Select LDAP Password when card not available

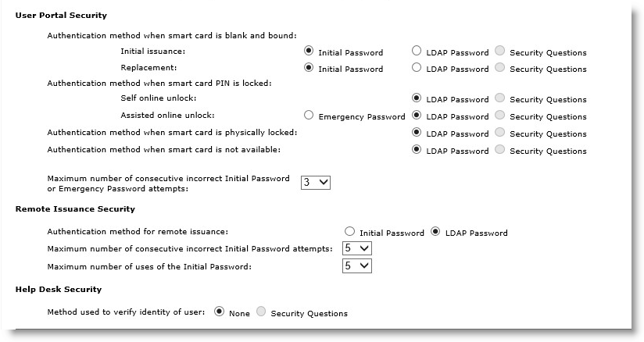(x=417, y=149)
